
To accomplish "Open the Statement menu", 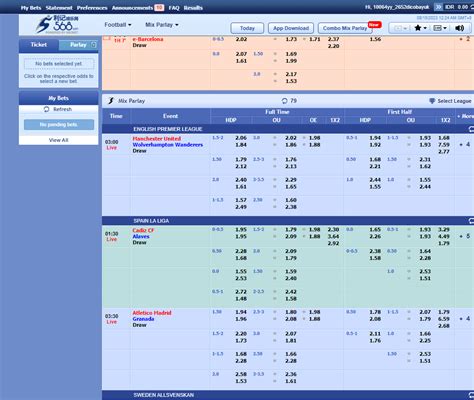I will 59,8.
